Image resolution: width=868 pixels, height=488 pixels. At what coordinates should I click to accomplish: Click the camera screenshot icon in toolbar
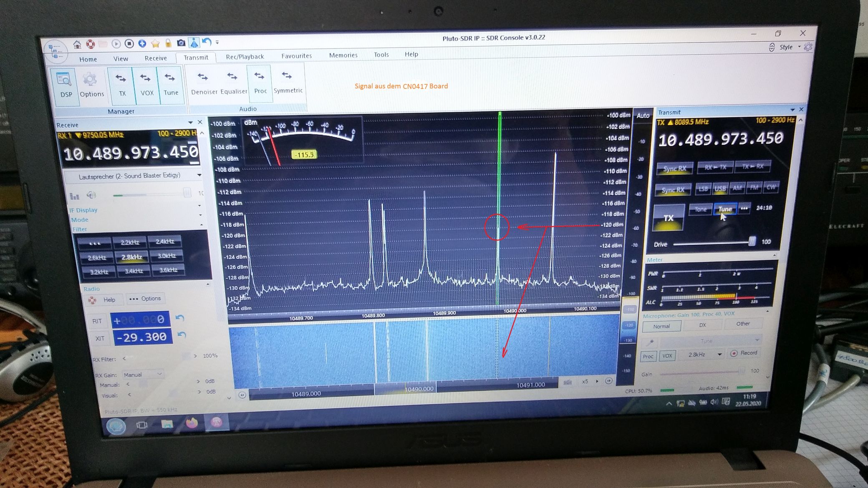coord(181,43)
